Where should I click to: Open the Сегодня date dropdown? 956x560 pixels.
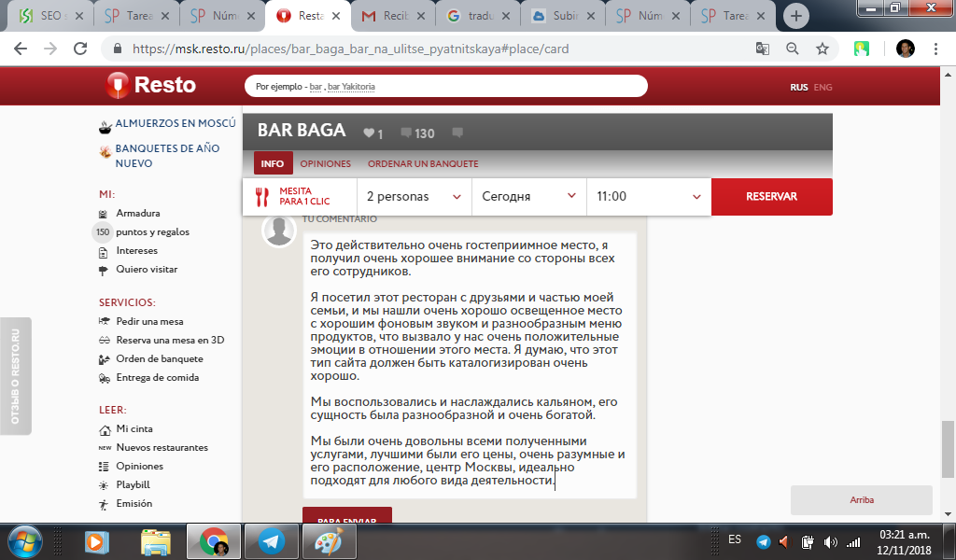(529, 196)
